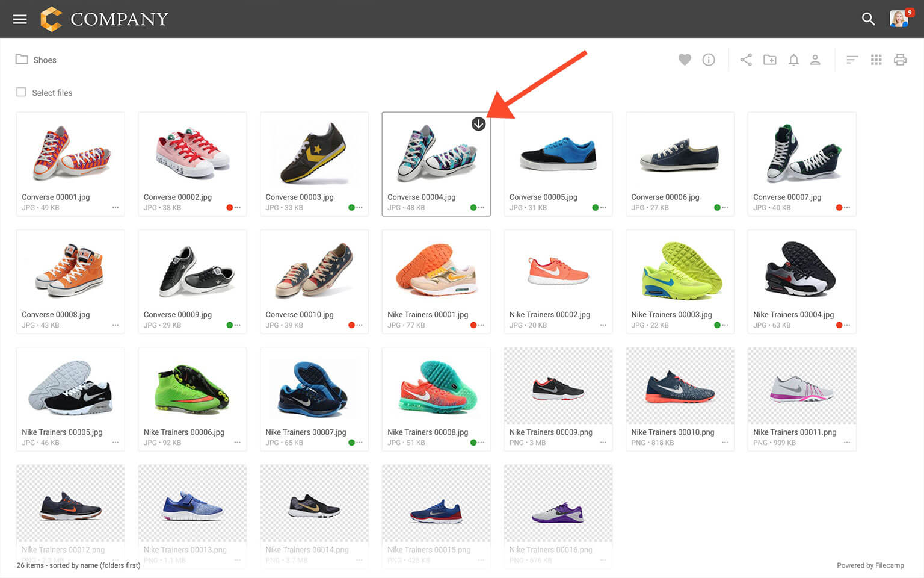
Task: Click red label dot on Converse 00002.jpg
Action: pyautogui.click(x=230, y=208)
